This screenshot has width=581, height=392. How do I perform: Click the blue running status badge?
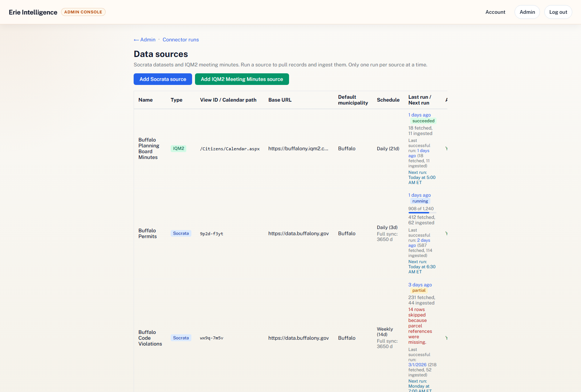tap(420, 201)
